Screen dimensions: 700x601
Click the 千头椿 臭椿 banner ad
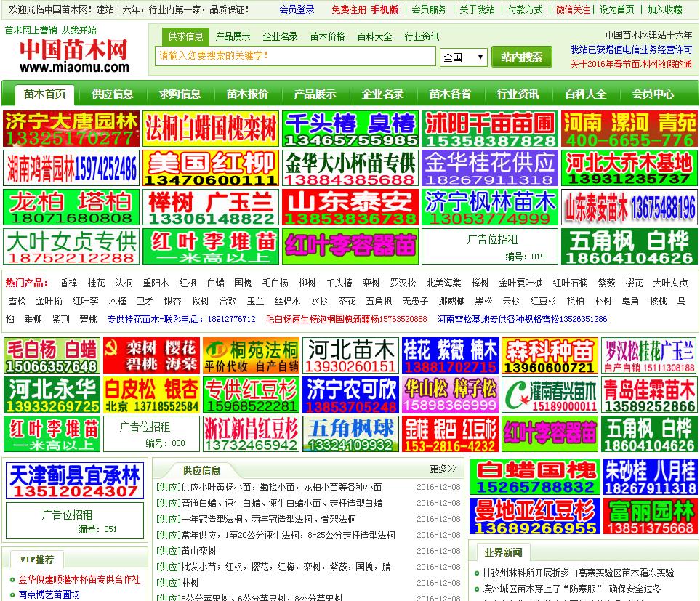pos(350,129)
